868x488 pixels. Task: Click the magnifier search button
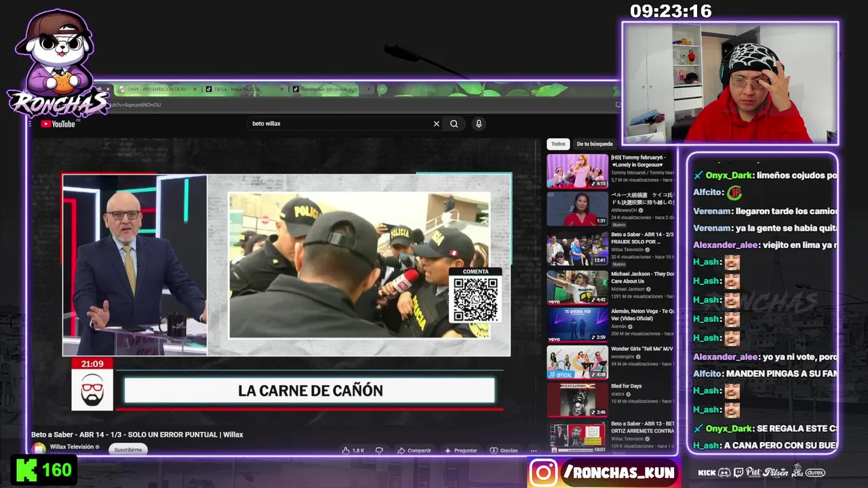(x=454, y=123)
